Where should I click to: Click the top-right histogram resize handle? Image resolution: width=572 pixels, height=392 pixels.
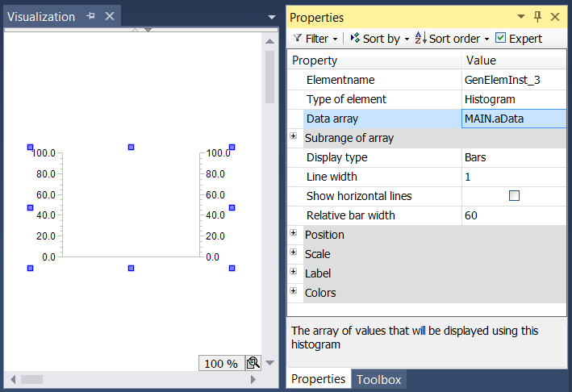(x=232, y=148)
